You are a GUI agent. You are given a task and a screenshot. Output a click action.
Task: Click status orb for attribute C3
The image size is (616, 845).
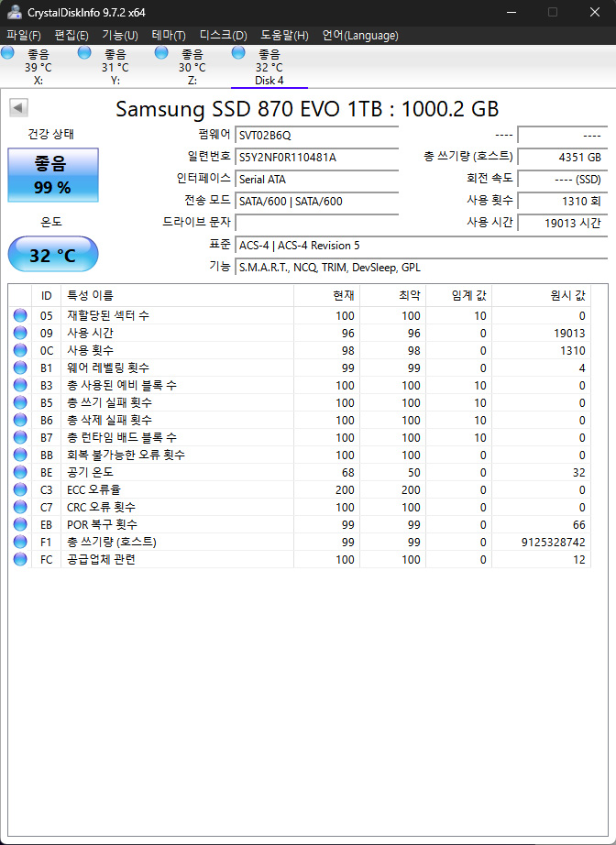[20, 489]
